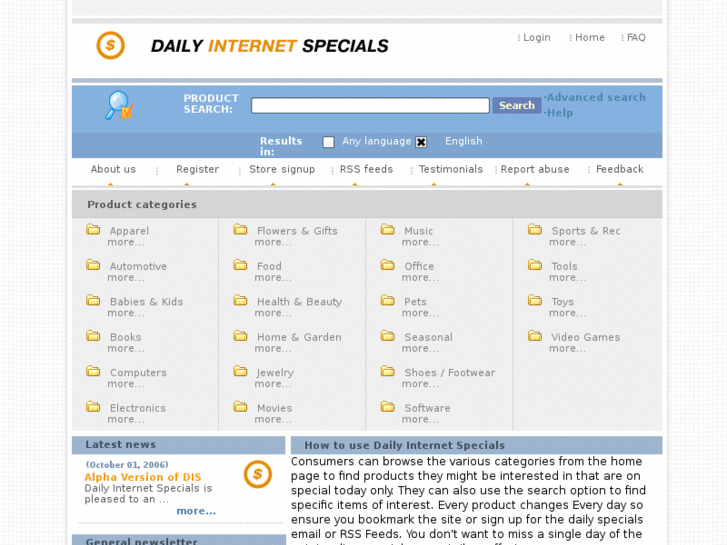This screenshot has height=545, width=727.
Task: Open the Feedback menu item
Action: (619, 169)
